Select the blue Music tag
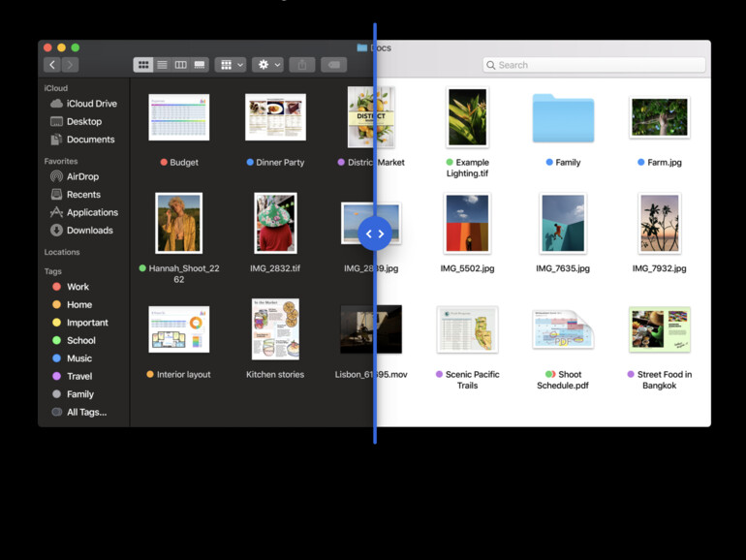Screen dimensions: 746x560 pos(72,358)
